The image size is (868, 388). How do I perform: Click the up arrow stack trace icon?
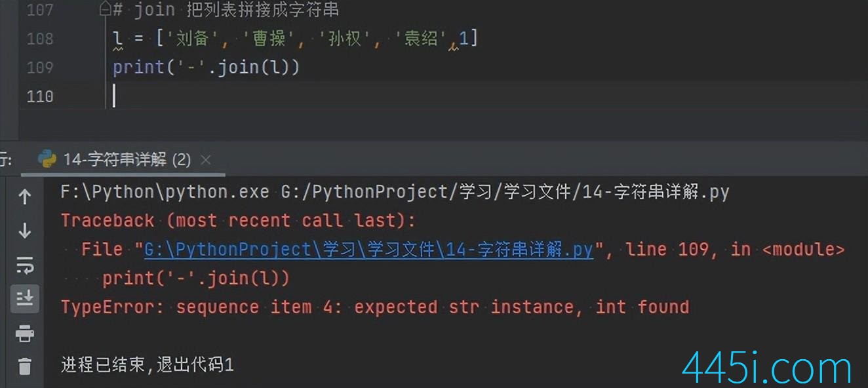pyautogui.click(x=25, y=196)
